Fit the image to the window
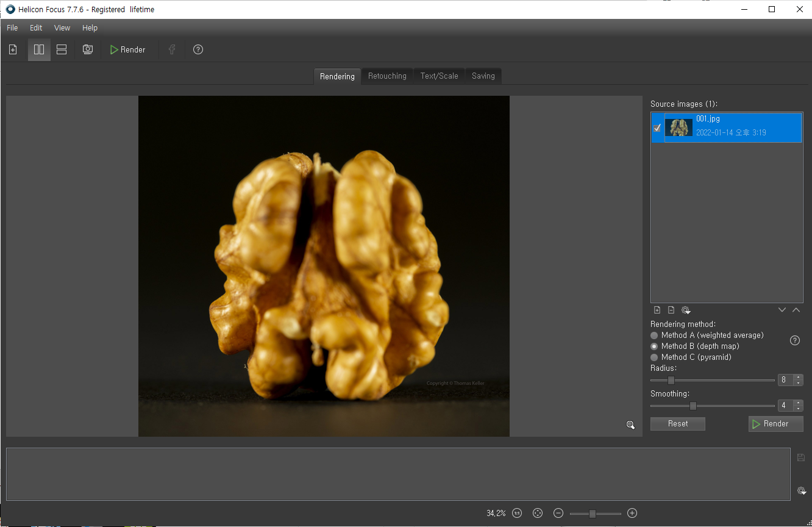The width and height of the screenshot is (812, 527). 538,513
